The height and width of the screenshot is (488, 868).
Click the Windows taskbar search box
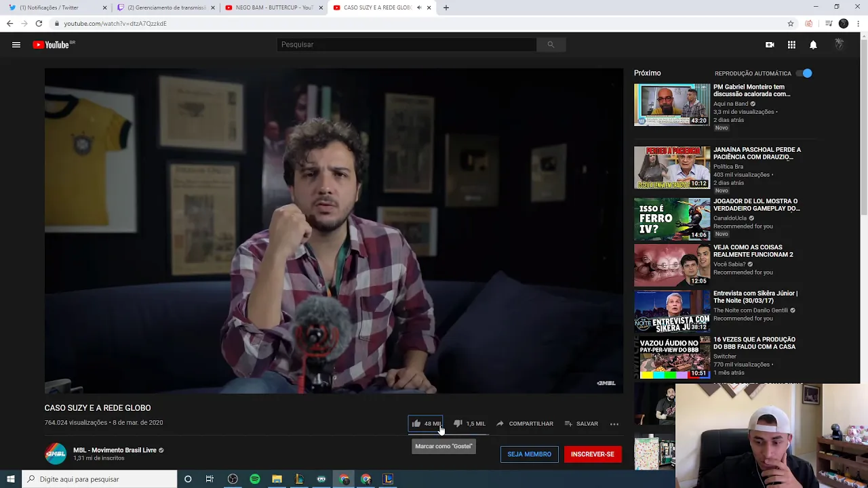(99, 479)
